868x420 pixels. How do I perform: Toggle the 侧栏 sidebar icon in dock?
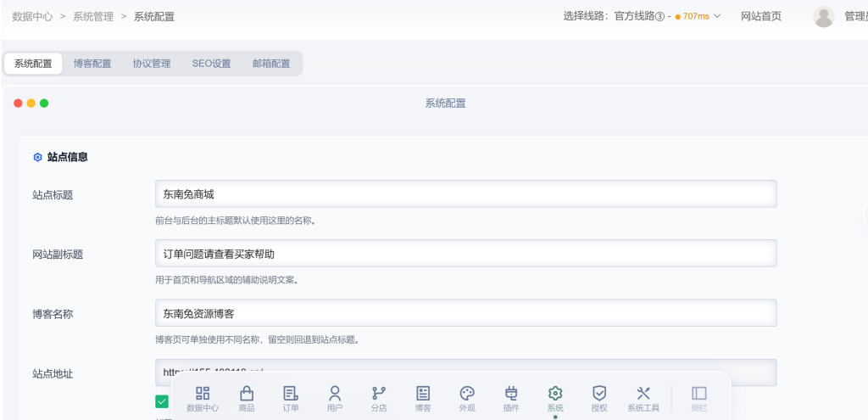click(x=699, y=400)
